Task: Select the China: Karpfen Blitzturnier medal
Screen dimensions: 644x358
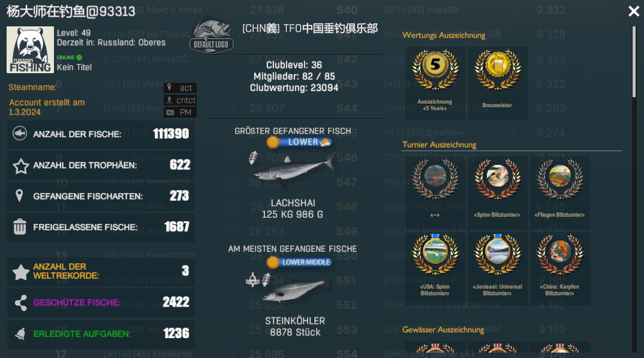Action: (560, 254)
